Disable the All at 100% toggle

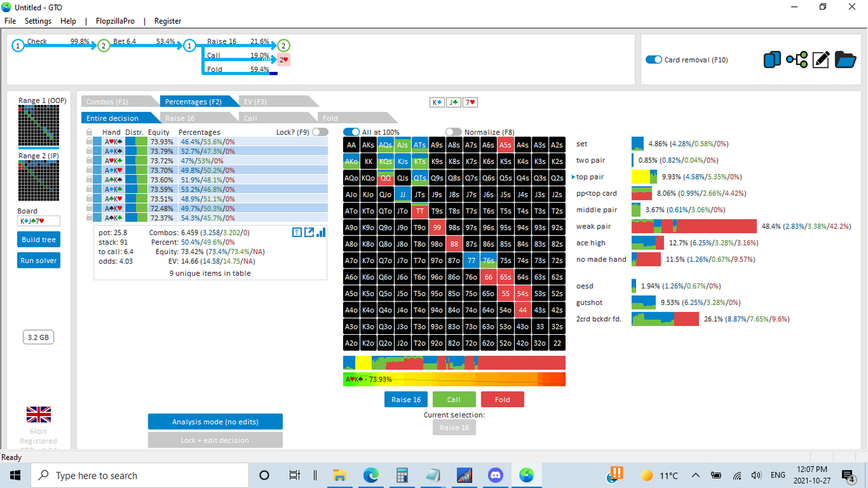coord(351,132)
